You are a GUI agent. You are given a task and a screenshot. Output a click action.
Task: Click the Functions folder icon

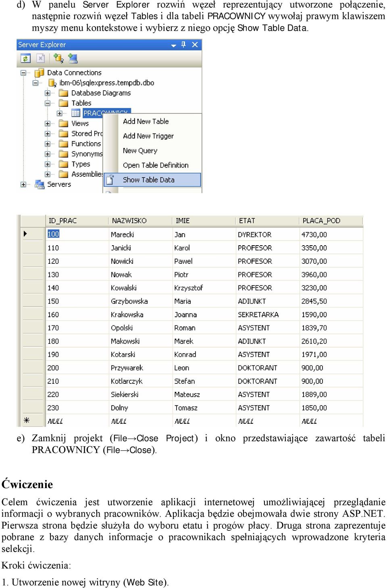click(x=63, y=144)
